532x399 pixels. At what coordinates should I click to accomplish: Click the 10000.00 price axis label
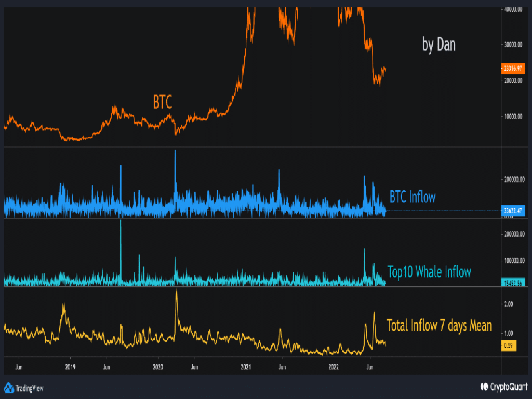click(513, 117)
